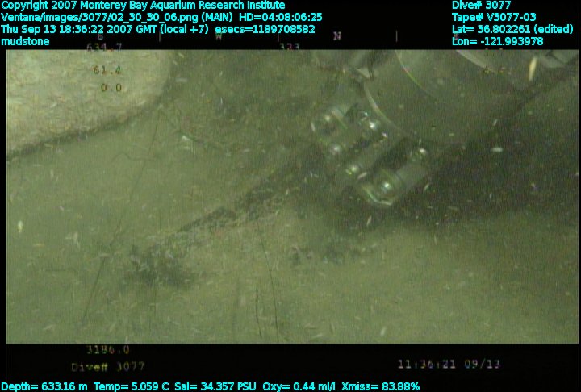Viewport: 581px width, 392px height.
Task: Click the yellow 3186.0 overlay value
Action: tap(108, 350)
